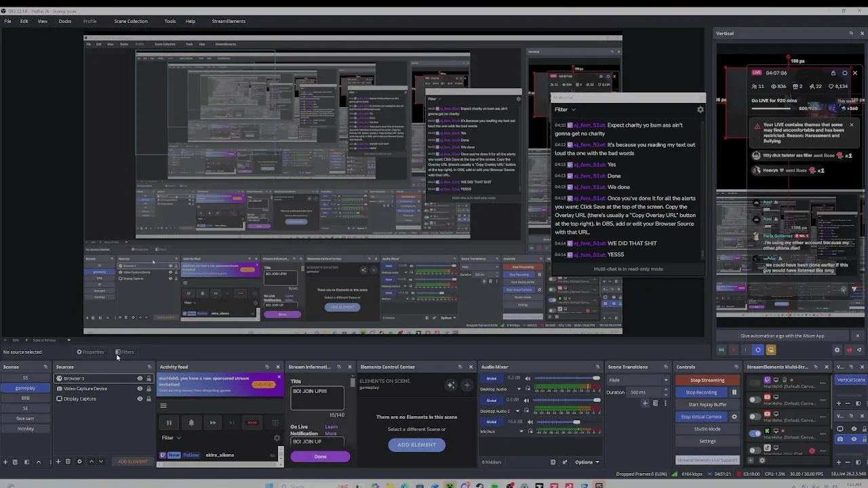The width and height of the screenshot is (868, 488).
Task: Click Stop Streaming button
Action: 707,380
